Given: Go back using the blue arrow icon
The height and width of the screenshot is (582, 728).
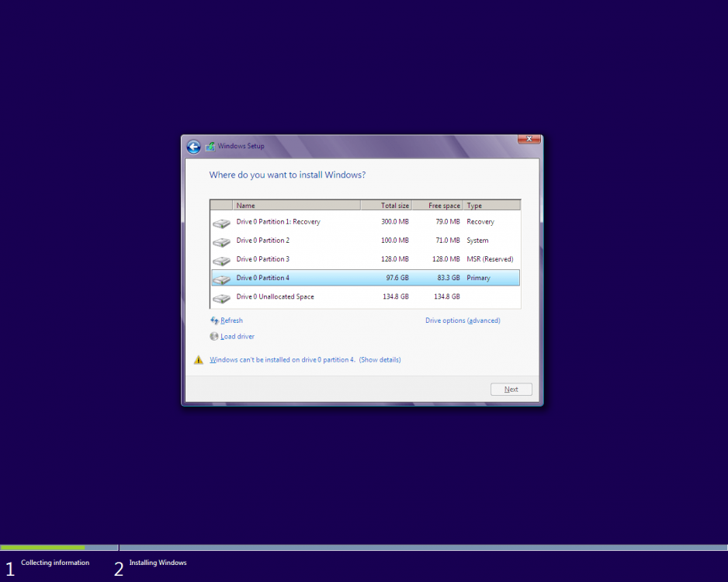Looking at the screenshot, I should 193,147.
